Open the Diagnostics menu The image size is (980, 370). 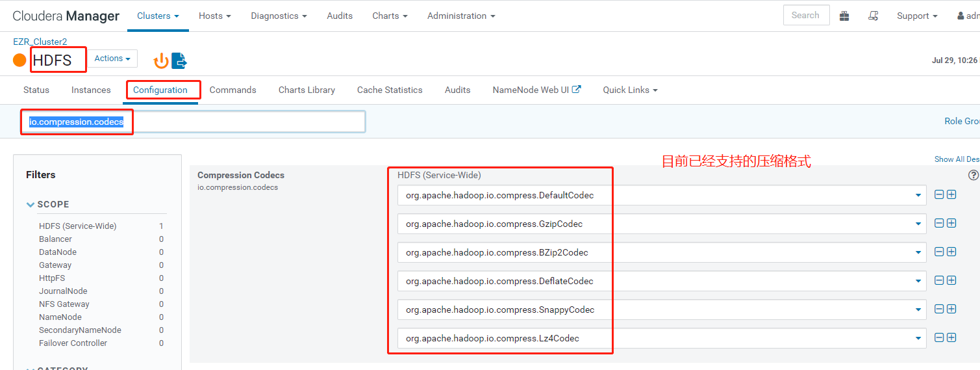(279, 16)
